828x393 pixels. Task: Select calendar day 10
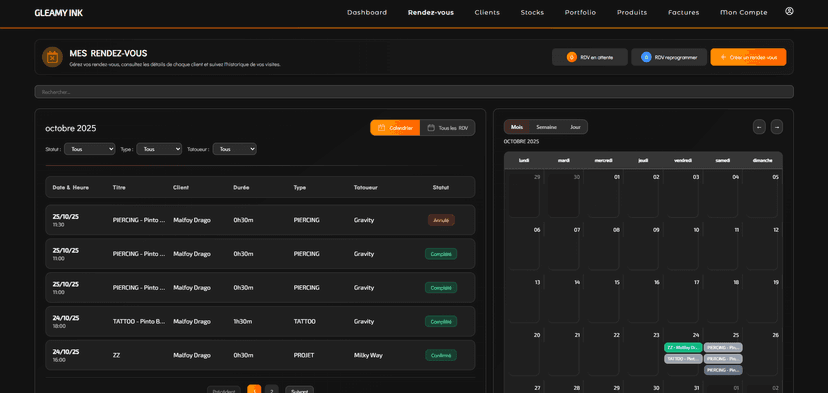coord(683,247)
